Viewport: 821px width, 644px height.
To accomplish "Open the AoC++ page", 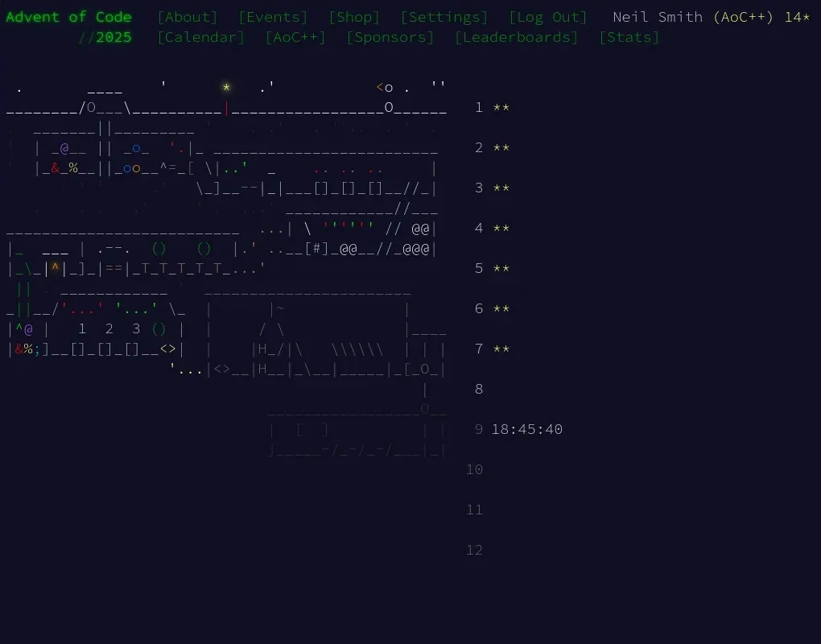I will (295, 37).
